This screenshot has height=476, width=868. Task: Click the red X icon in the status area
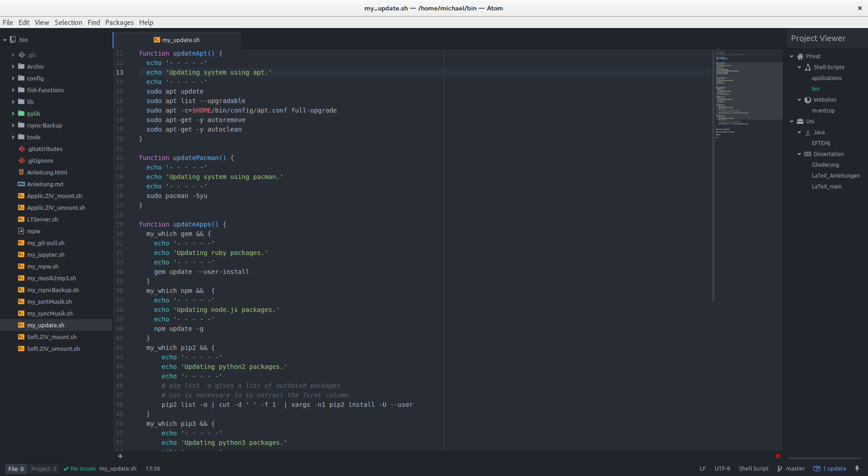(x=778, y=456)
